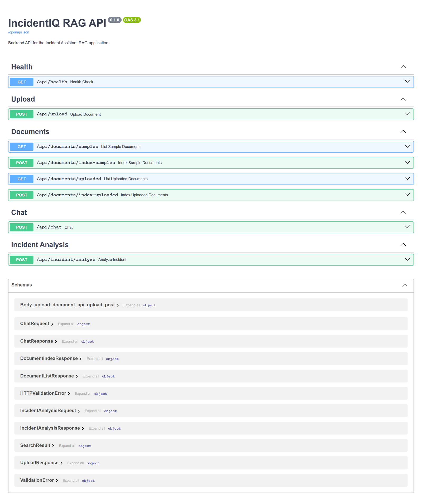The height and width of the screenshot is (504, 422).
Task: Expand /api/health endpoint arrow
Action: click(x=407, y=81)
